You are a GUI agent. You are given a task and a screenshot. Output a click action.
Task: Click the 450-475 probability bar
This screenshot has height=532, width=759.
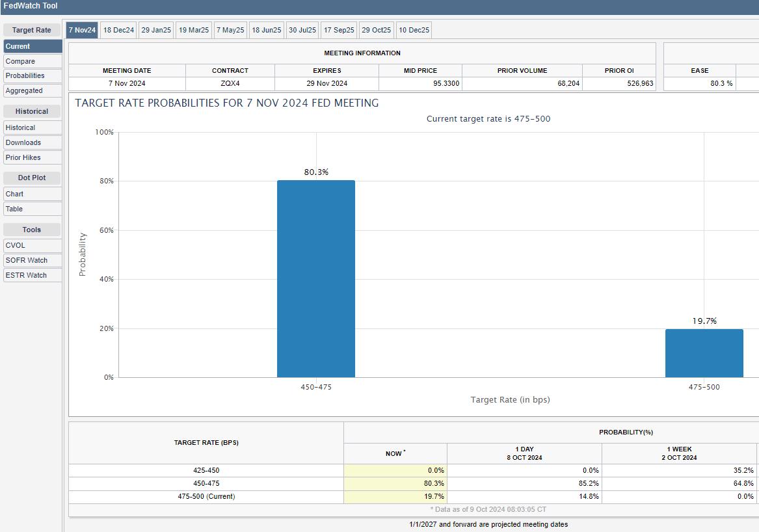pos(316,279)
